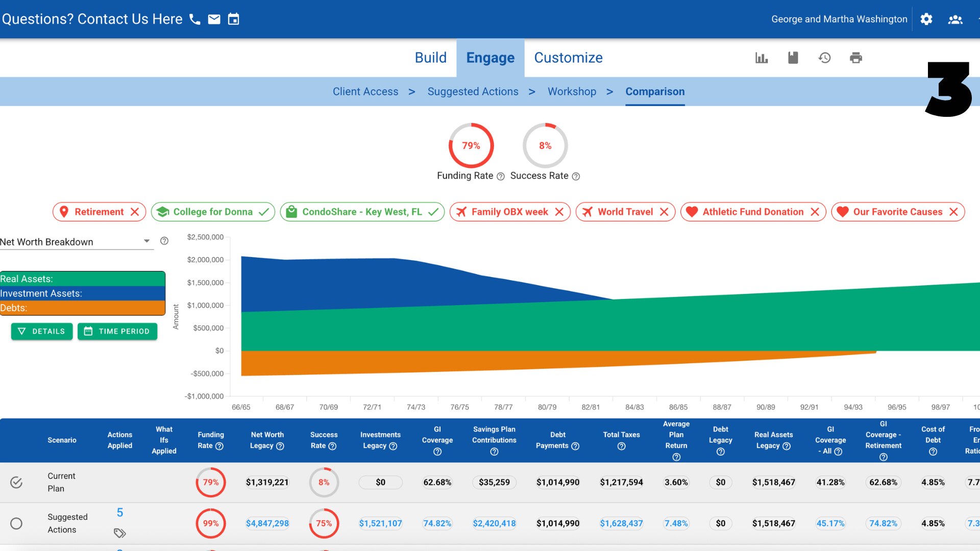Image resolution: width=980 pixels, height=551 pixels.
Task: Go to Workshop step
Action: click(x=572, y=92)
